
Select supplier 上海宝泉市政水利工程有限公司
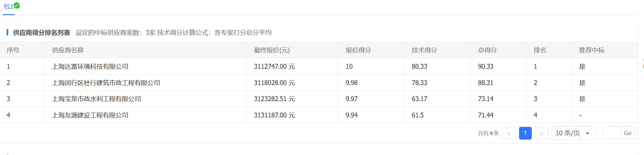[96, 99]
